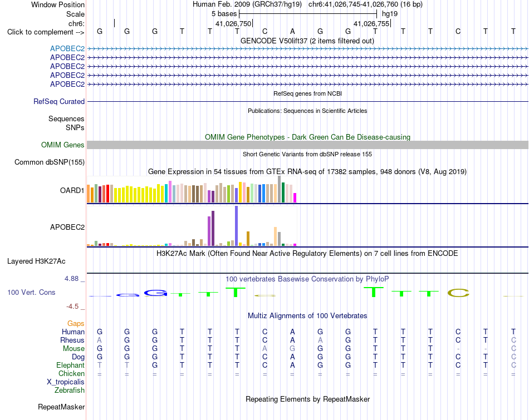Click the GENCODE V50lift37 track title
The height and width of the screenshot is (420, 529).
pos(307,41)
